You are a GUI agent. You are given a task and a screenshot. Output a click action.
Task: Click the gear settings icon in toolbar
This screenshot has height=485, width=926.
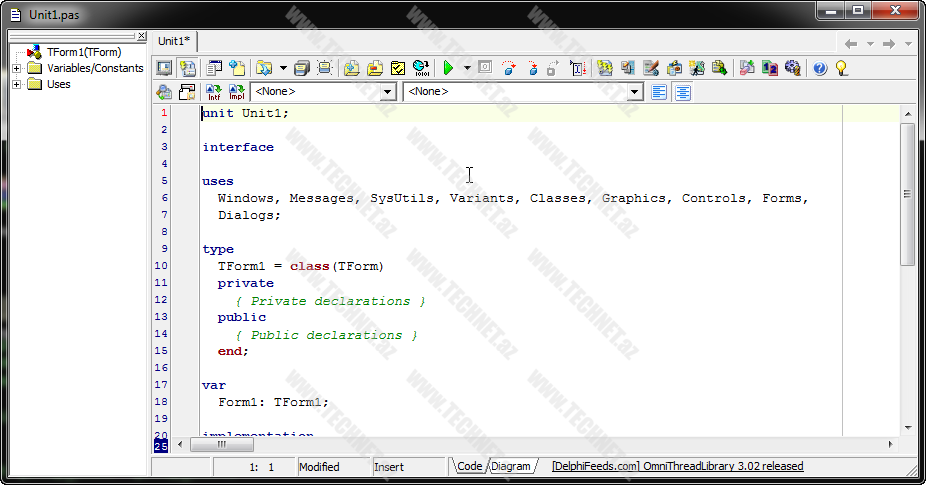coord(793,68)
